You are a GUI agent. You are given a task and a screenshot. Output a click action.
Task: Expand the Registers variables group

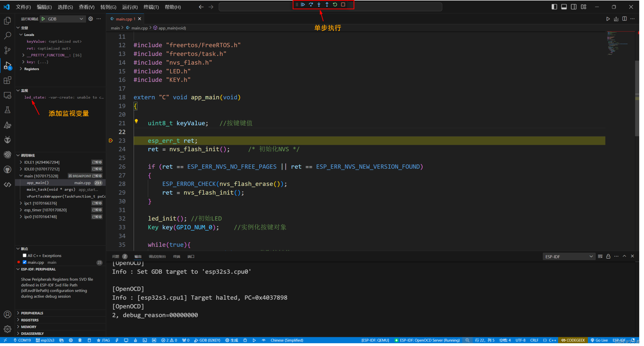tap(21, 69)
